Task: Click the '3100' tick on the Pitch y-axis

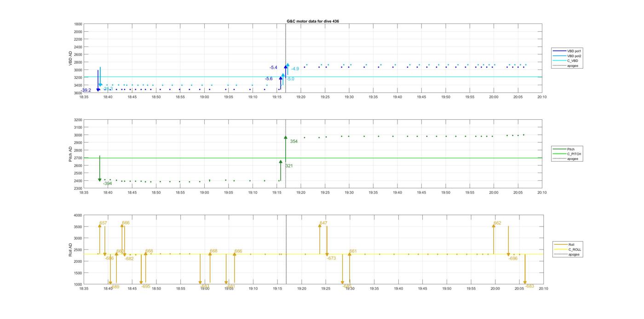Action: 78,128
